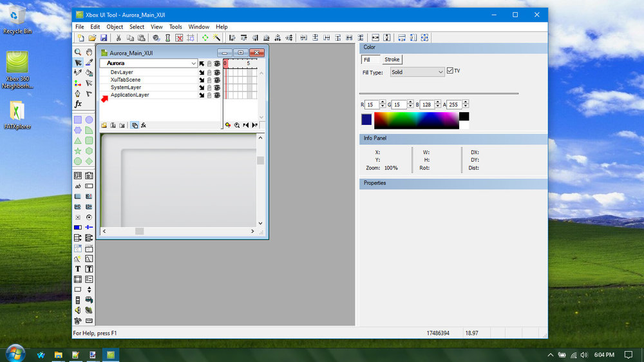Select the Star shape tool
This screenshot has width=644, height=362.
tap(78, 151)
